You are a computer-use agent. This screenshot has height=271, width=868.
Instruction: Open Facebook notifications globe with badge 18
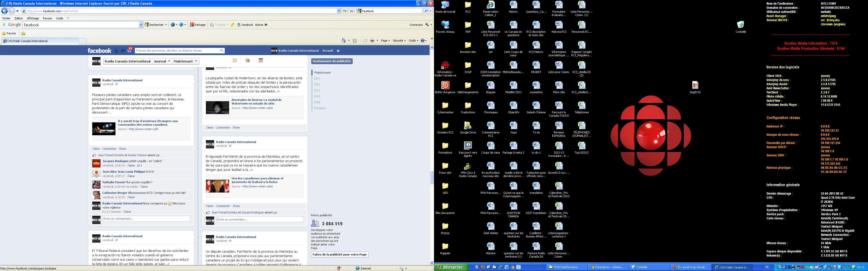[x=129, y=51]
